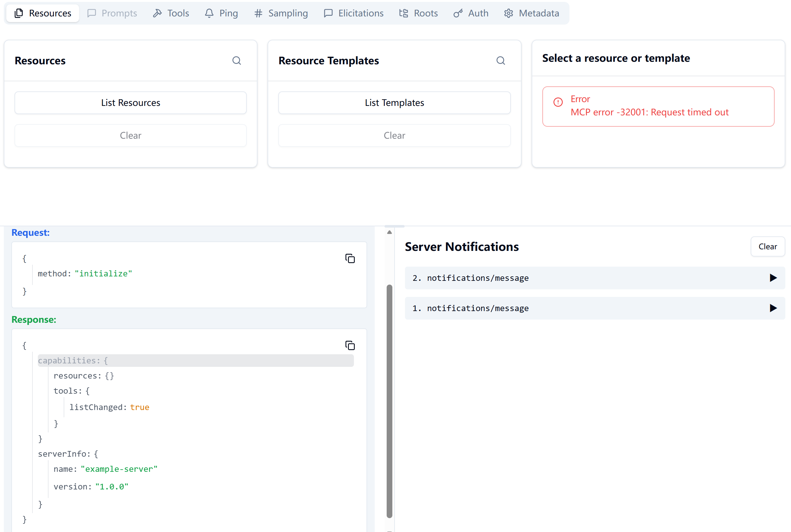
Task: Open the Roots tab
Action: (x=418, y=13)
